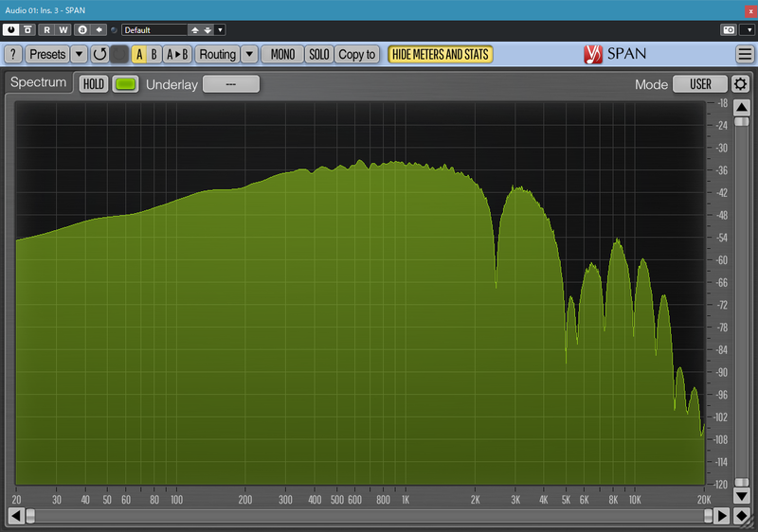This screenshot has width=758, height=532.
Task: Open spectrum mode settings gear
Action: click(740, 84)
